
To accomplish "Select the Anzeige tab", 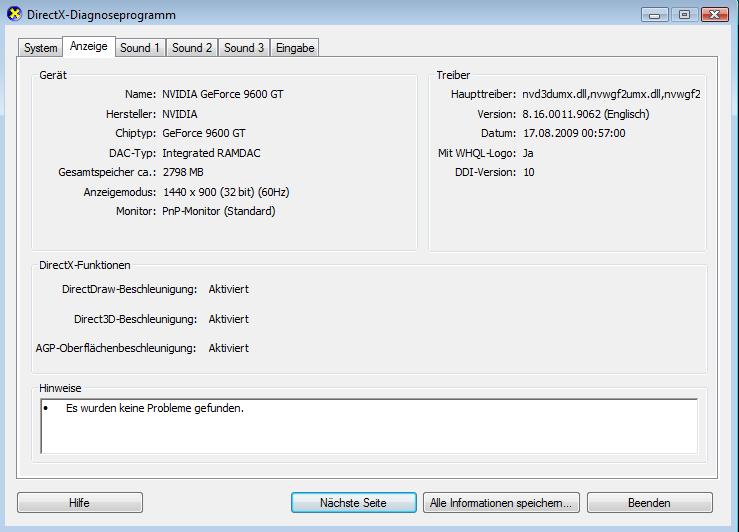I will coord(89,46).
